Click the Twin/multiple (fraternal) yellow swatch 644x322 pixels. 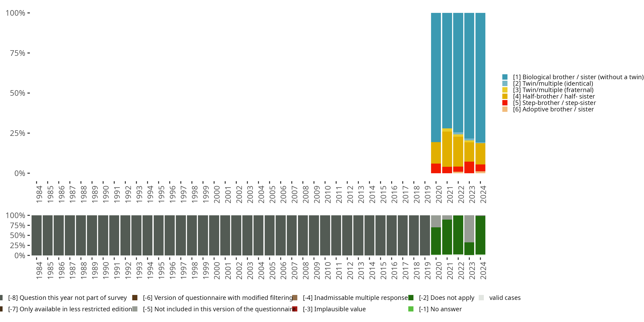[505, 90]
